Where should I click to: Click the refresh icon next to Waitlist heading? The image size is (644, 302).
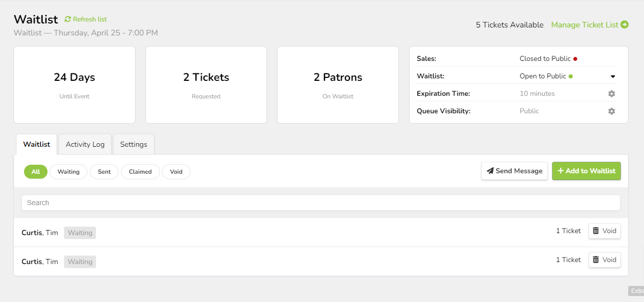67,19
